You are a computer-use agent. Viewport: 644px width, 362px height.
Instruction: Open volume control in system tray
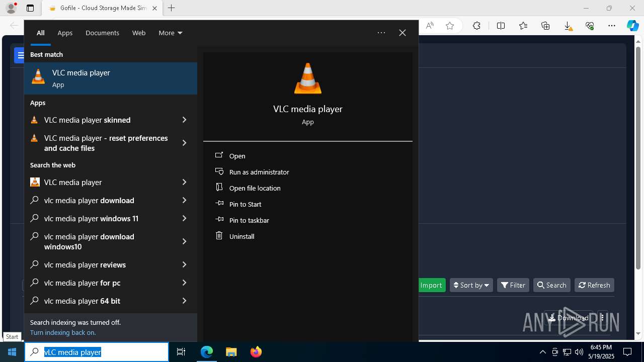579,352
